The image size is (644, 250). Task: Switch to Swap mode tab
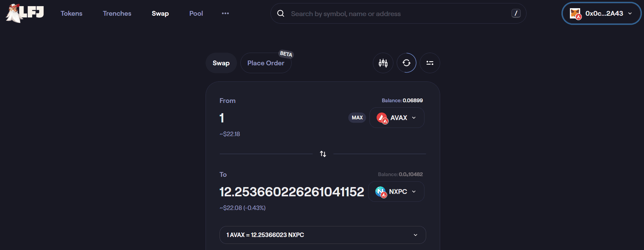click(x=221, y=63)
